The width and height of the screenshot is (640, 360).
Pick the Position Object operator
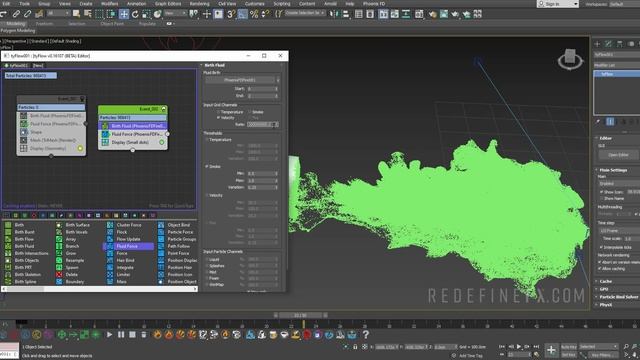coord(182,282)
